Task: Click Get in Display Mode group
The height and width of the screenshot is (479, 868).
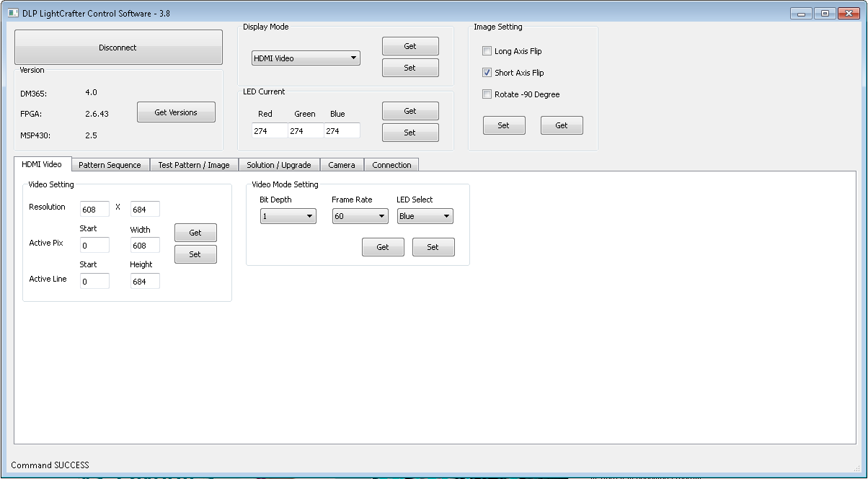Action: click(410, 46)
